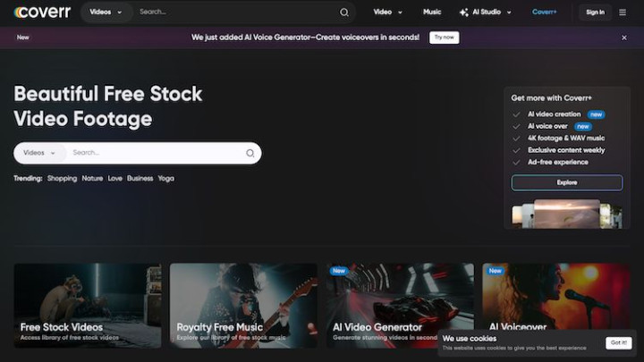
Task: Click the checkmark beside Ad-free experience
Action: tap(516, 163)
